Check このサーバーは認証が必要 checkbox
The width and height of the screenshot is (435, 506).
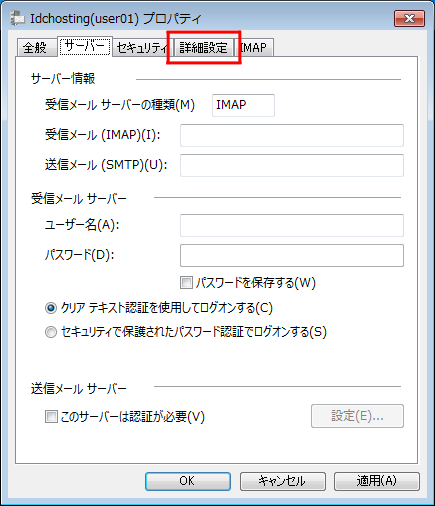(x=51, y=417)
